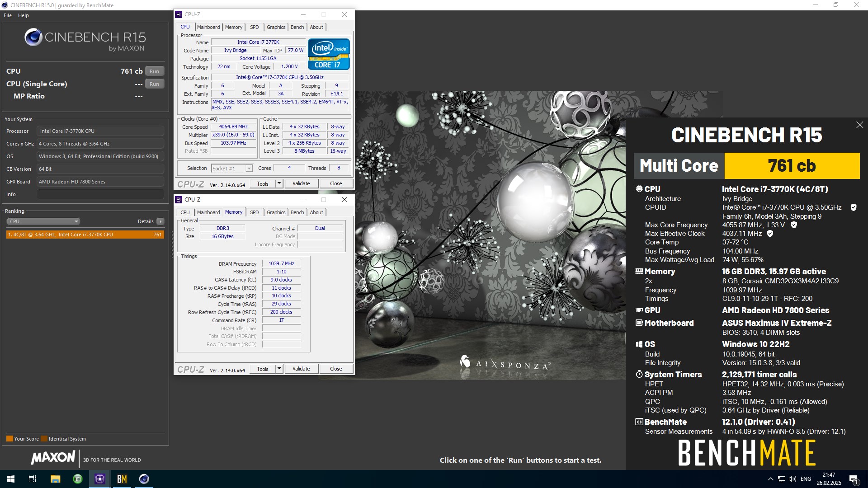Open the green app icon on taskbar
Image resolution: width=868 pixels, height=488 pixels.
tap(78, 479)
